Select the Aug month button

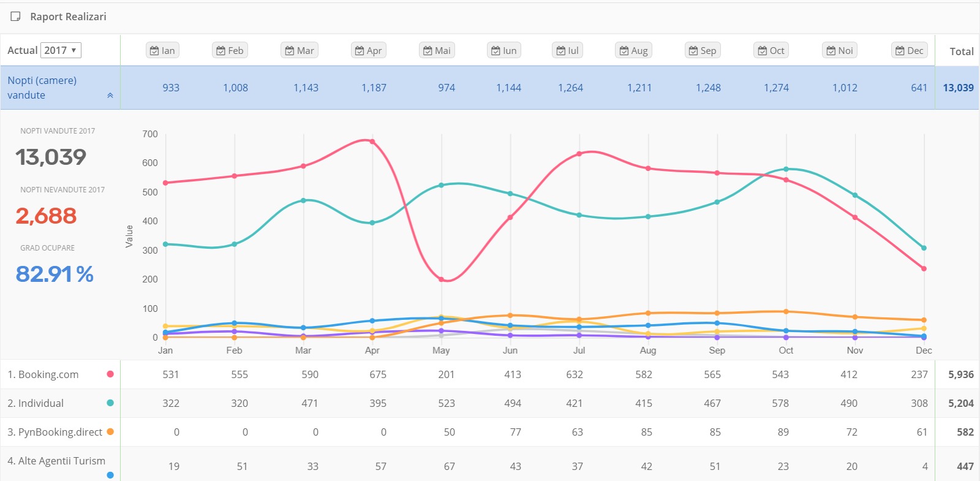tap(633, 50)
